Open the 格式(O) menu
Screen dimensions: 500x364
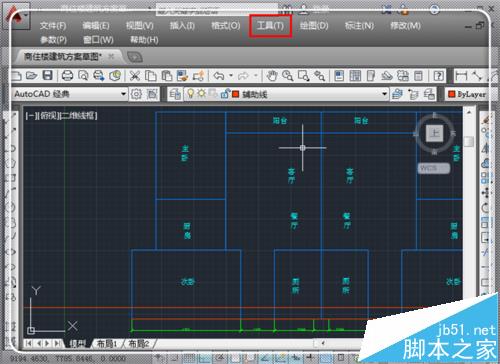coord(225,26)
